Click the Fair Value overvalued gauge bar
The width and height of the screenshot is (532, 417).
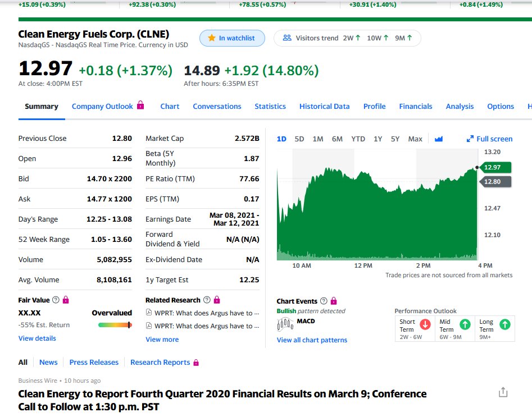pos(115,325)
